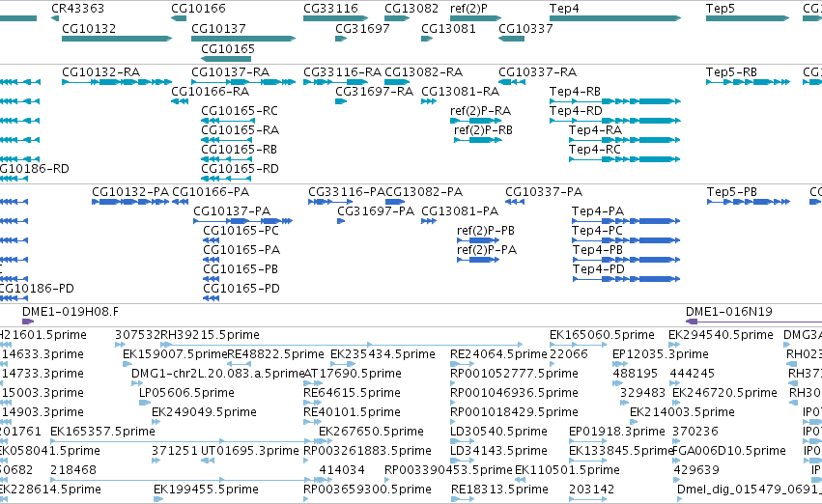Click the CG10137 gene bar
Viewport: 822px width, 504px height.
pos(243,39)
